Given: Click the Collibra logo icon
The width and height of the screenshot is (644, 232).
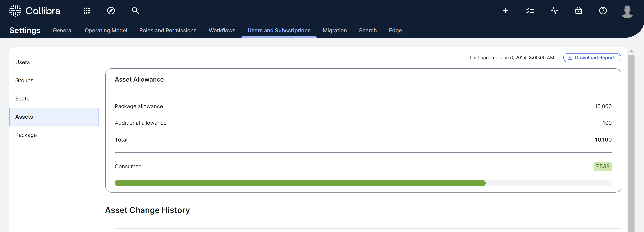Looking at the screenshot, I should (x=15, y=11).
